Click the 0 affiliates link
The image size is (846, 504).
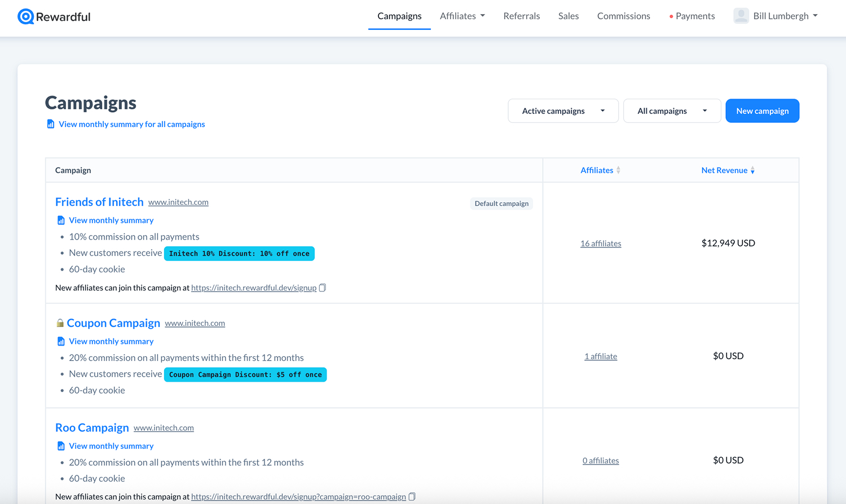(601, 461)
